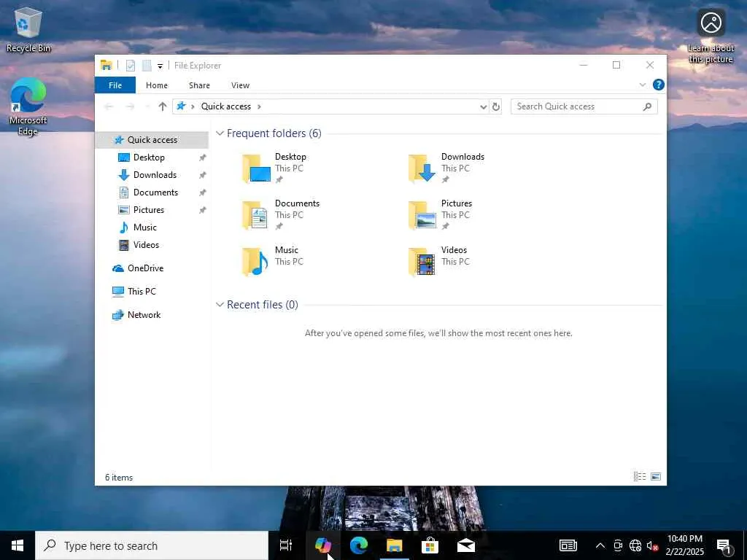Click the '6 items' status bar text
This screenshot has height=560, width=747.
[x=119, y=478]
